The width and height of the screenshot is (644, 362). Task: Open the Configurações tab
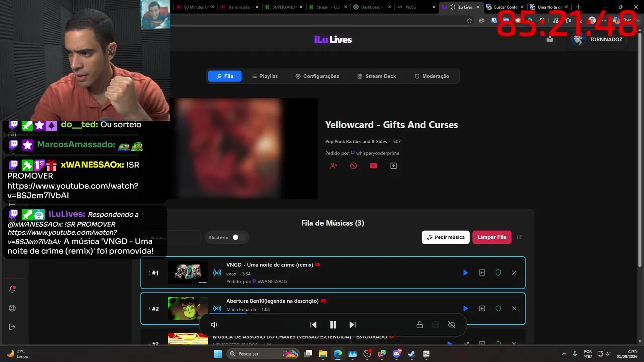[x=317, y=76]
